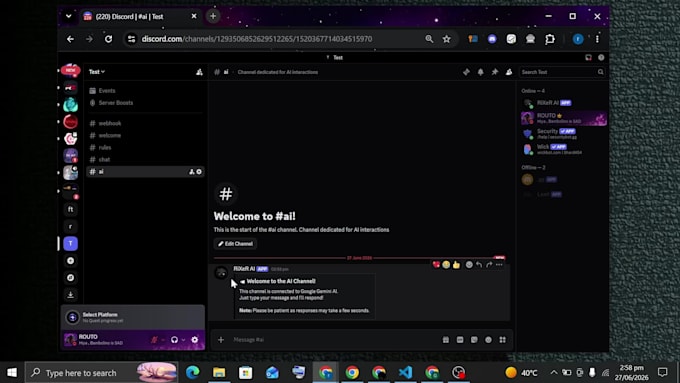The image size is (680, 383).
Task: Open Chrome extensions puzzle icon
Action: [550, 39]
